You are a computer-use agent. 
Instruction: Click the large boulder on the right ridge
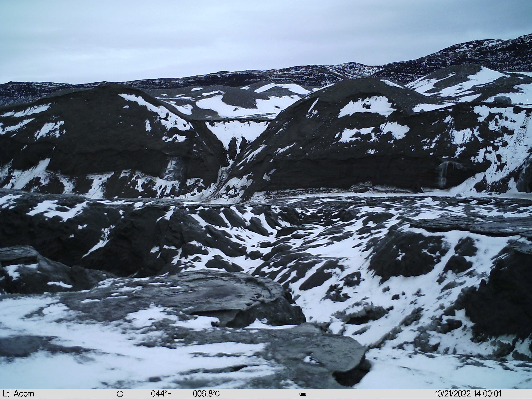[502, 100]
